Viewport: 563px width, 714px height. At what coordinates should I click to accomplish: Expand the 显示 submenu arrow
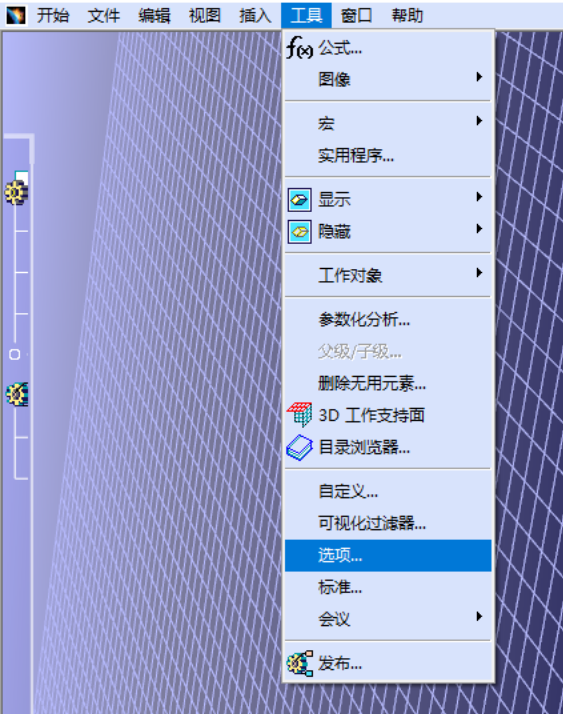point(479,197)
